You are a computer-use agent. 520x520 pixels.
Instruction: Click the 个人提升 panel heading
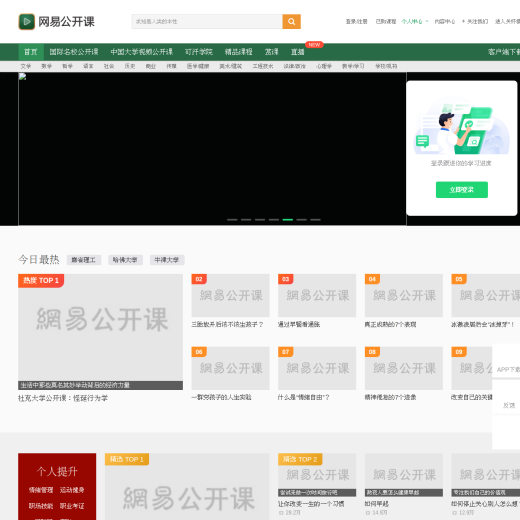tap(57, 471)
